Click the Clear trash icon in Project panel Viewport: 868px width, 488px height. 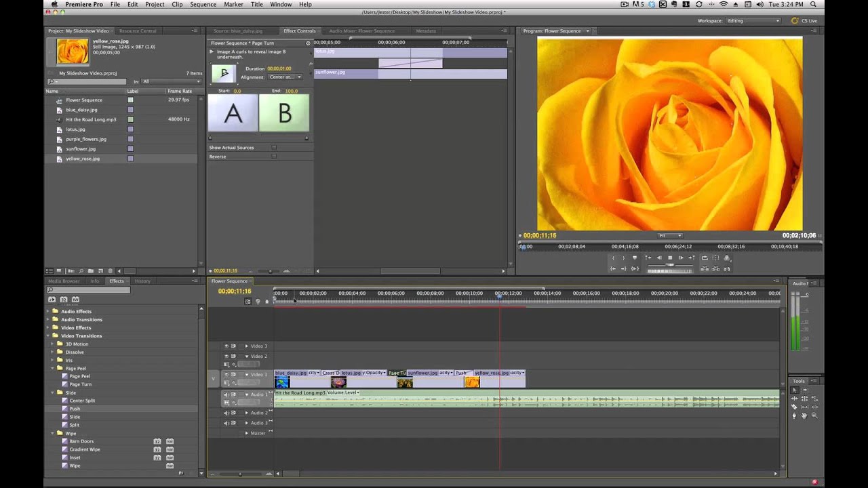(111, 271)
